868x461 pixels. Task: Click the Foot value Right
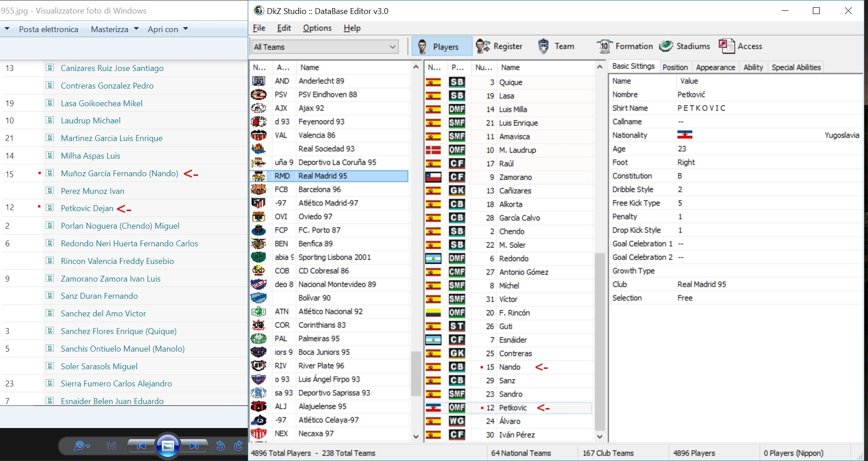686,162
